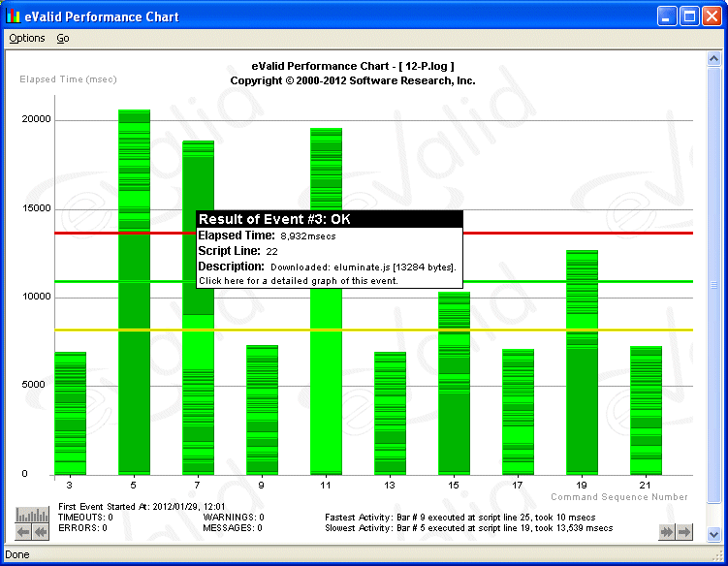
Task: Click the 'Done' status bar text
Action: coord(17,554)
